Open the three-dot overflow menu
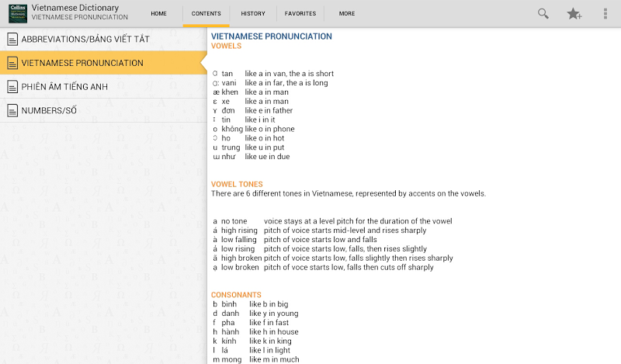Image resolution: width=621 pixels, height=364 pixels. [605, 13]
